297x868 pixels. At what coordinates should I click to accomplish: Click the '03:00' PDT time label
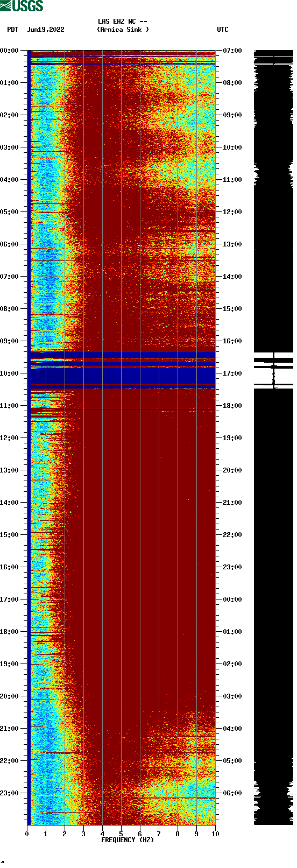pyautogui.click(x=9, y=147)
